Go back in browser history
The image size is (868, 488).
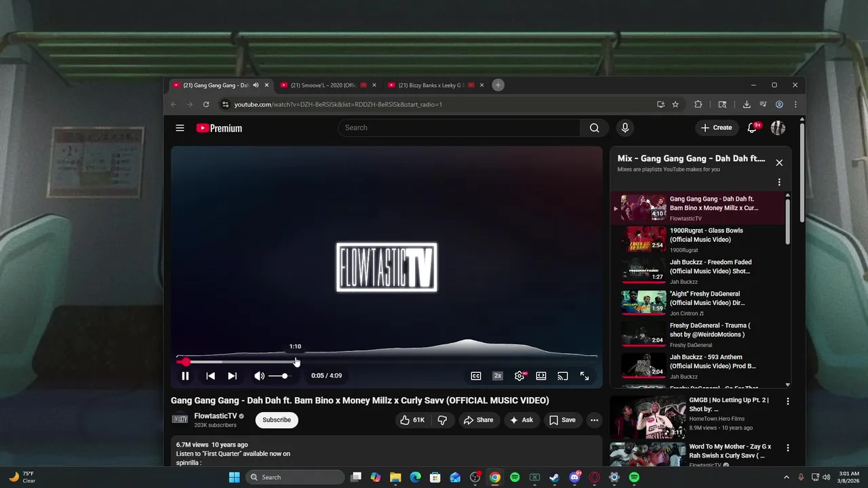coord(173,104)
